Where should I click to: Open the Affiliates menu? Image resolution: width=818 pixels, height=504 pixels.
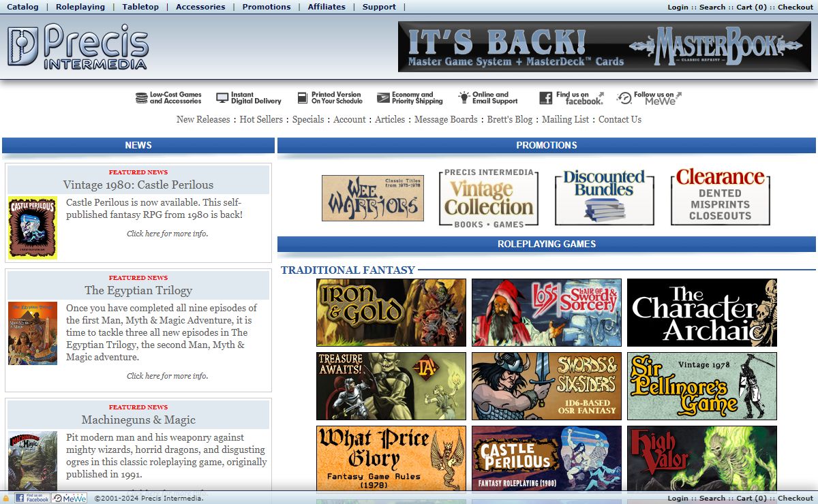point(327,7)
